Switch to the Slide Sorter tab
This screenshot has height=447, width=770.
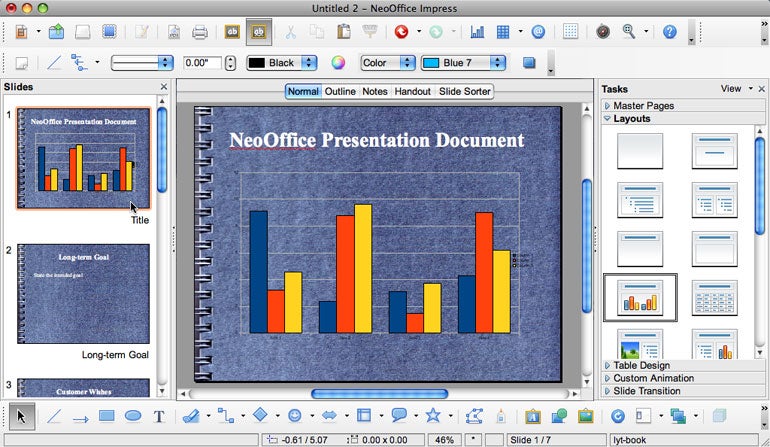coord(465,91)
